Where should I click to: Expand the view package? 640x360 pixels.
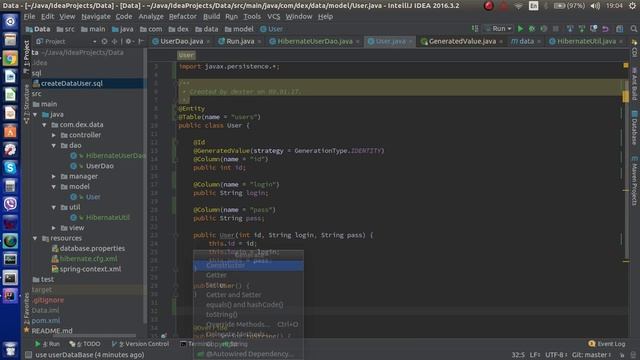point(54,228)
